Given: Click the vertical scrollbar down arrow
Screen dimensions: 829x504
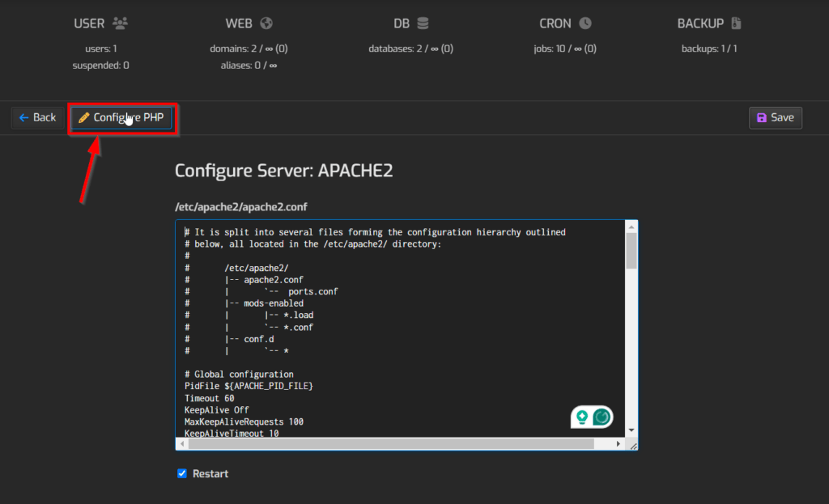Looking at the screenshot, I should pos(631,431).
